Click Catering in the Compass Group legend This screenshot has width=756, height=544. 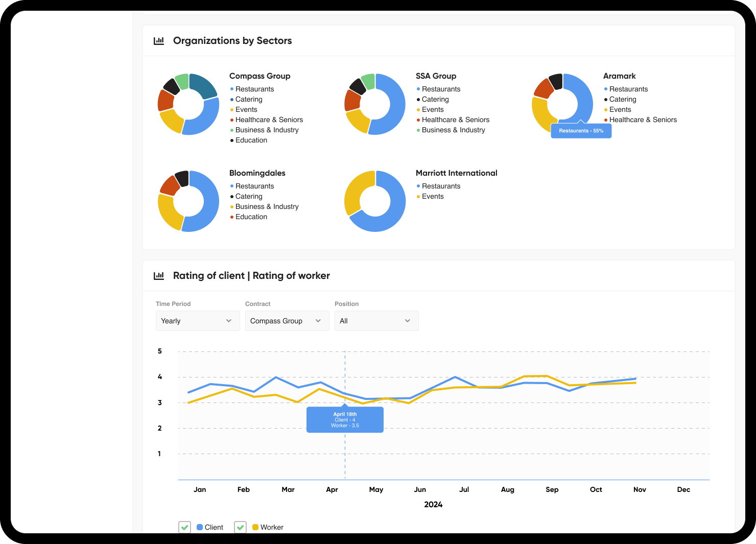(249, 99)
